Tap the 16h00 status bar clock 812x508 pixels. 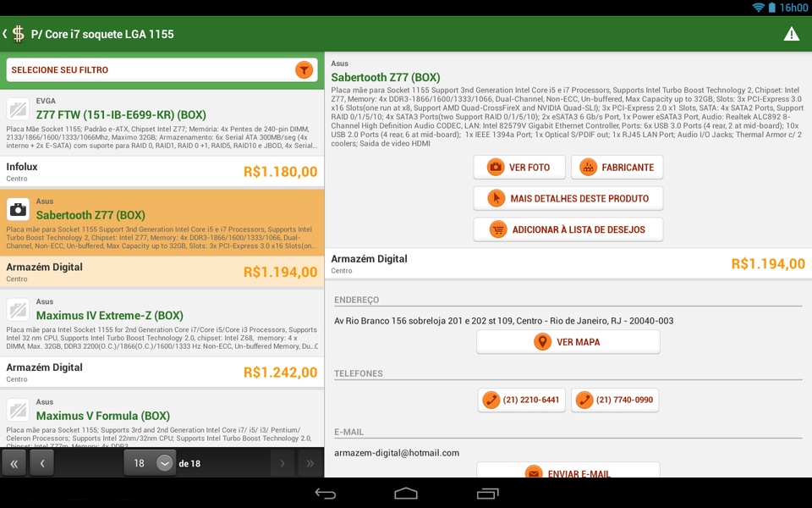pyautogui.click(x=793, y=8)
